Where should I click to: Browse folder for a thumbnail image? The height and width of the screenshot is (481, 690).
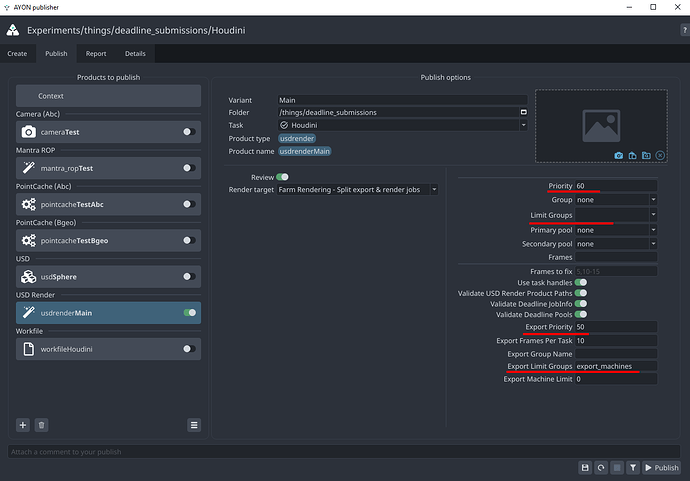click(646, 155)
